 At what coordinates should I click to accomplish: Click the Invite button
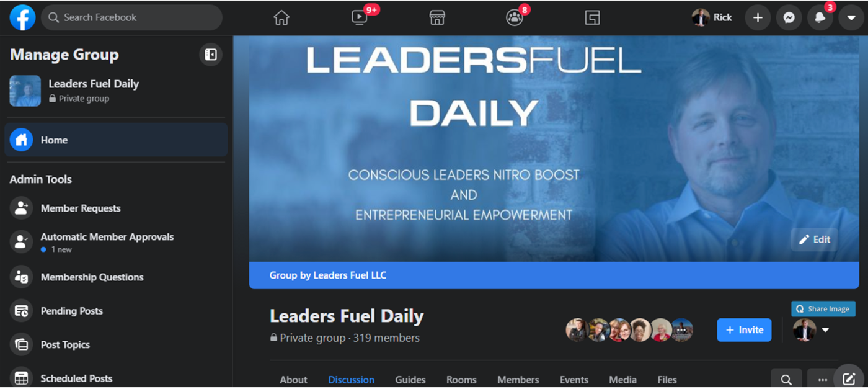(744, 330)
